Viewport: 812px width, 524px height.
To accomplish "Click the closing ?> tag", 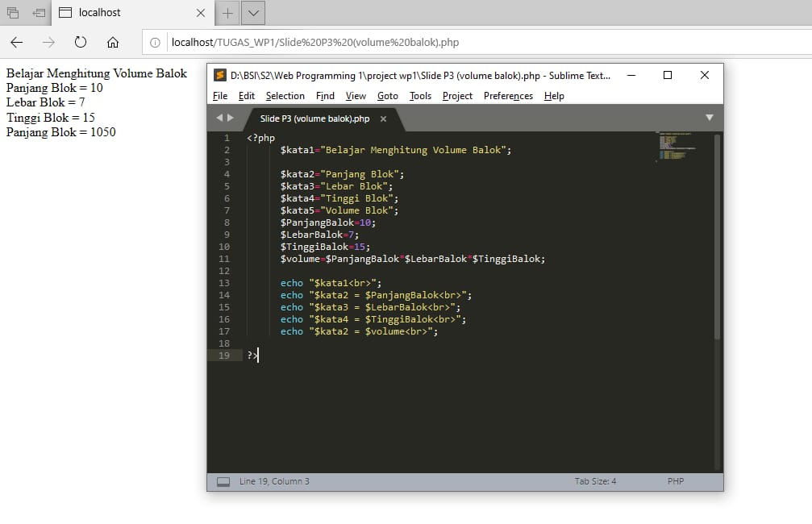I will coord(252,356).
